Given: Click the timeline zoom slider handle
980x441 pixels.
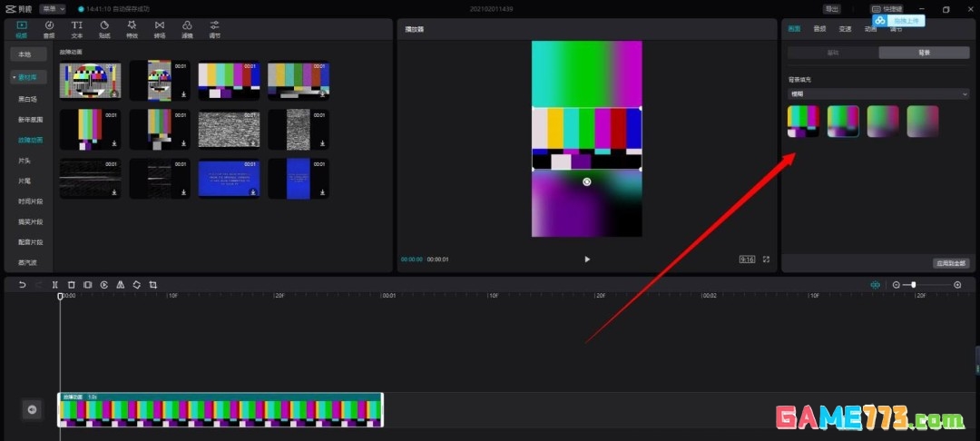Looking at the screenshot, I should 914,285.
